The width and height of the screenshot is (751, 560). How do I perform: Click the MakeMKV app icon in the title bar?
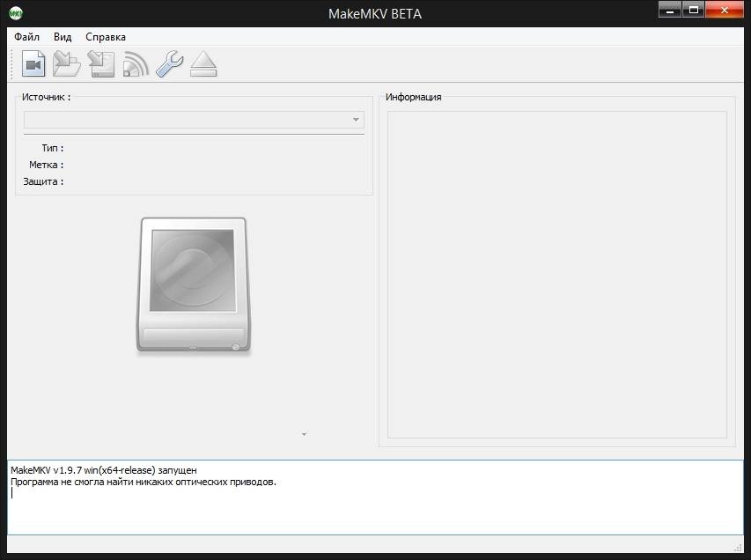click(x=16, y=13)
